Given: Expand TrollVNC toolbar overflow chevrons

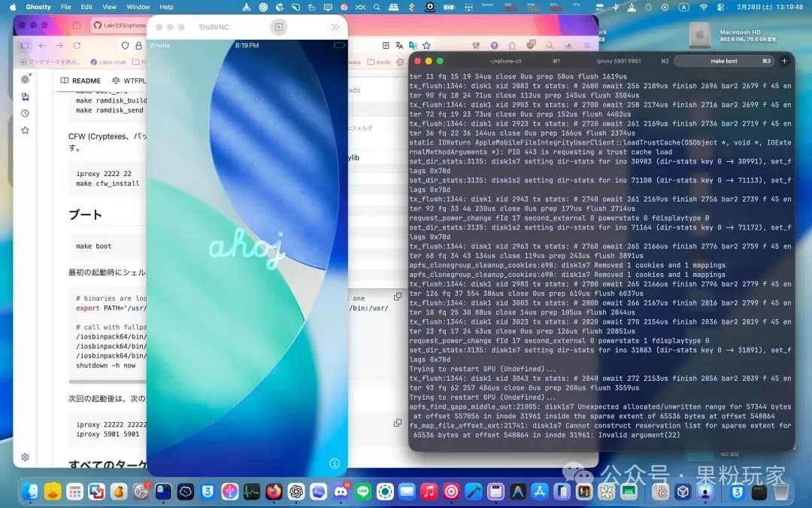Looking at the screenshot, I should click(x=335, y=27).
